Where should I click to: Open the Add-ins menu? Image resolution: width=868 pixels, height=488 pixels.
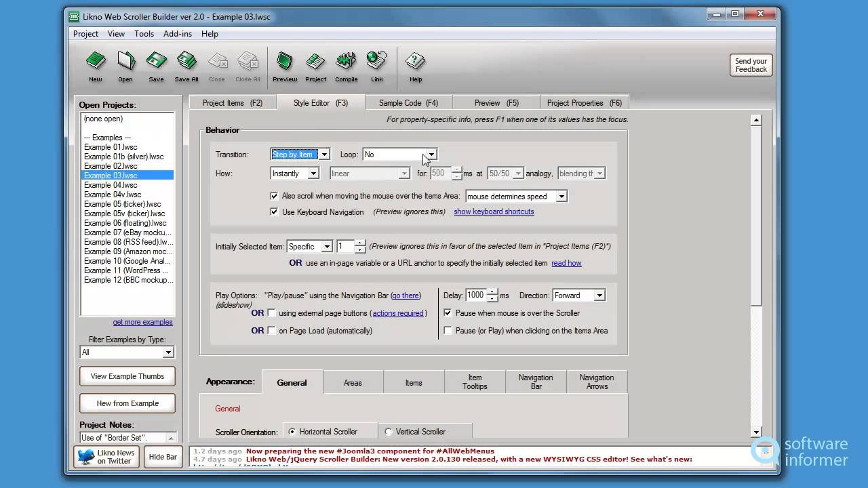[x=178, y=34]
